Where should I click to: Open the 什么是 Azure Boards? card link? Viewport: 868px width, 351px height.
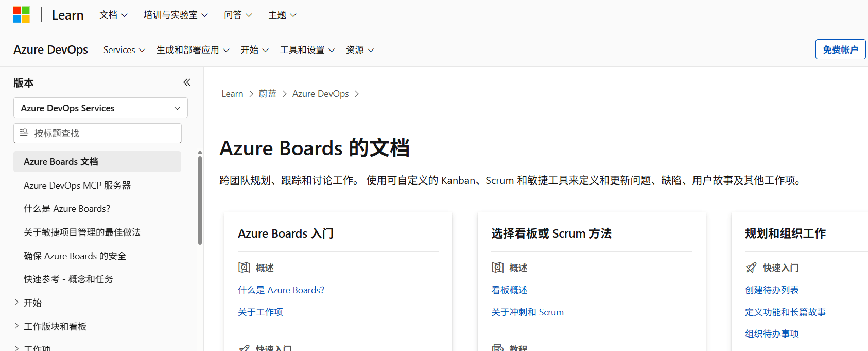[281, 290]
